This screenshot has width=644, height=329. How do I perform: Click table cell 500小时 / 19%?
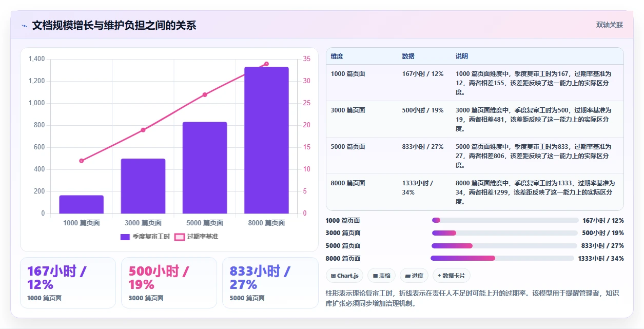423,110
